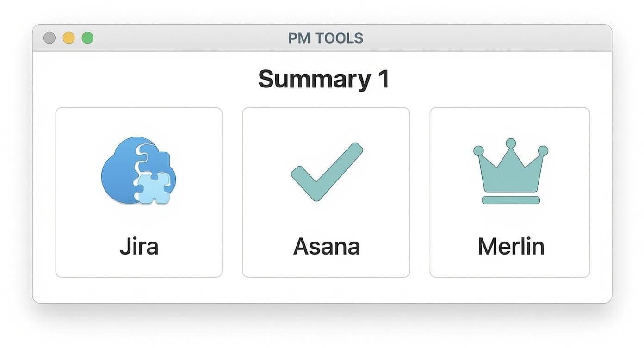Click the Jira label text
The height and width of the screenshot is (348, 644).
(138, 246)
